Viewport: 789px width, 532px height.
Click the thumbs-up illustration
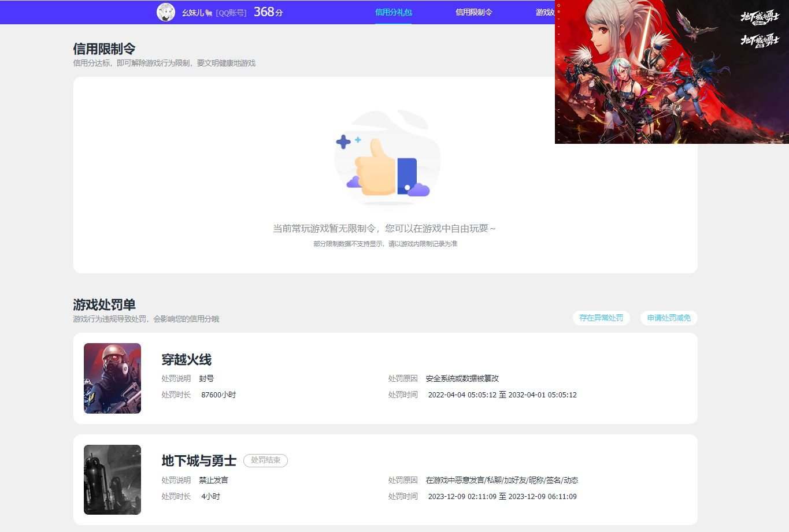tap(387, 157)
